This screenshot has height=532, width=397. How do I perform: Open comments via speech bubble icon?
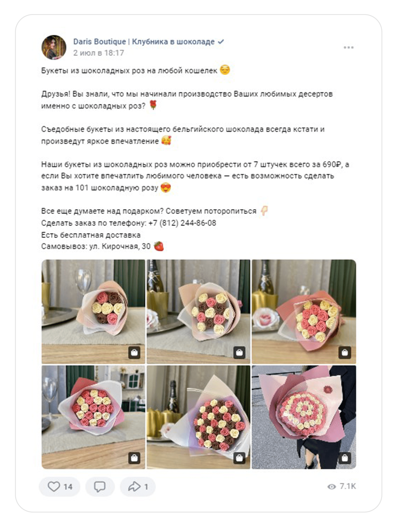(x=100, y=486)
